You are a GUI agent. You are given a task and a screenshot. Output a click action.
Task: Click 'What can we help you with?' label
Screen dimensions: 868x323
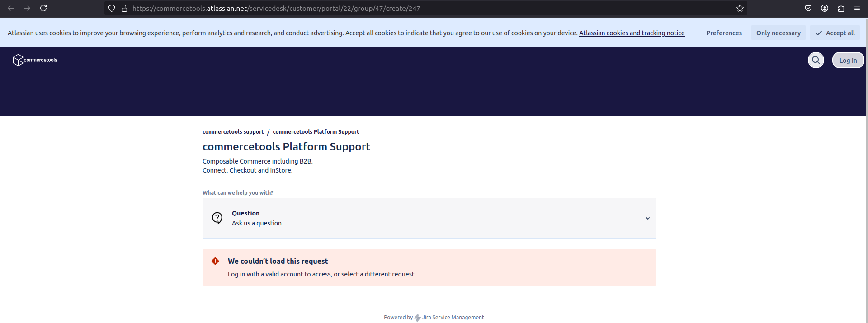pyautogui.click(x=238, y=193)
